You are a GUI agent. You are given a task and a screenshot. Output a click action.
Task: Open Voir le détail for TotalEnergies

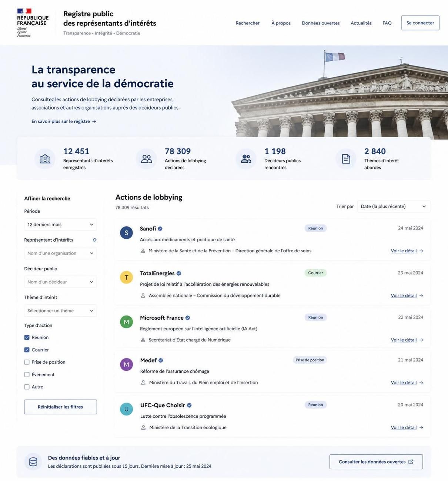[x=407, y=296]
